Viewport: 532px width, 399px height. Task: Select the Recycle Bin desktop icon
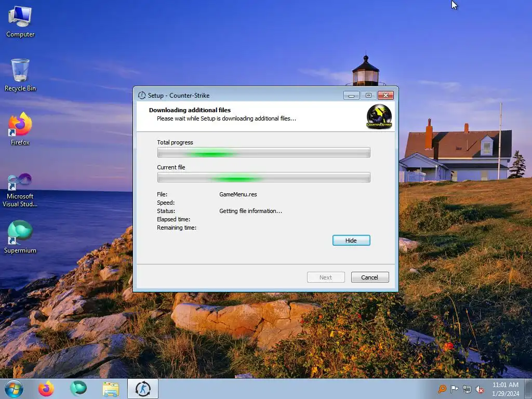tap(20, 75)
